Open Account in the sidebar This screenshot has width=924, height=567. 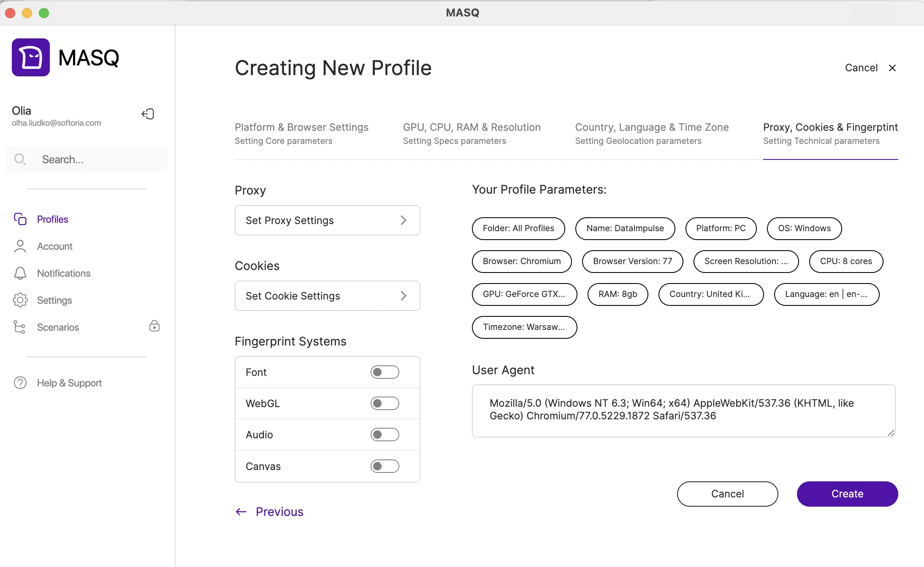(x=54, y=246)
